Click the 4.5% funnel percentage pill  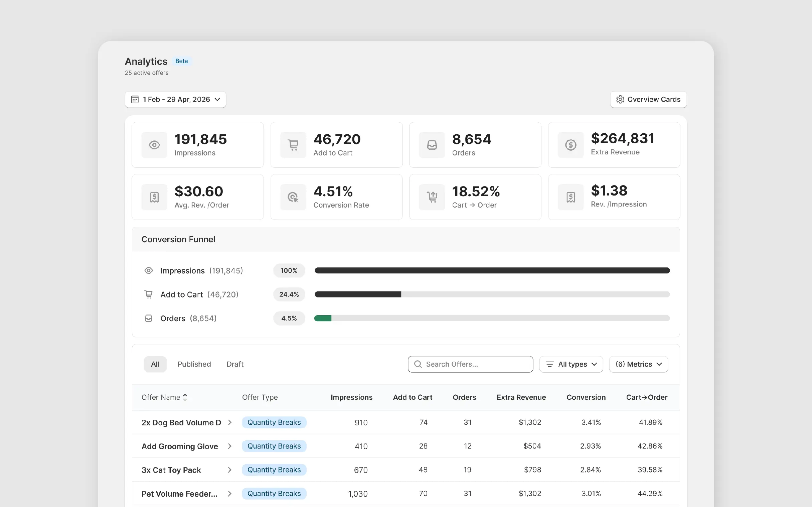(x=289, y=318)
